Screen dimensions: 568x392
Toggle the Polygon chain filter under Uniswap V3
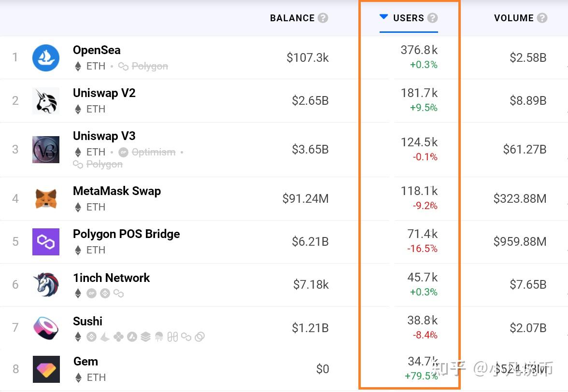98,164
